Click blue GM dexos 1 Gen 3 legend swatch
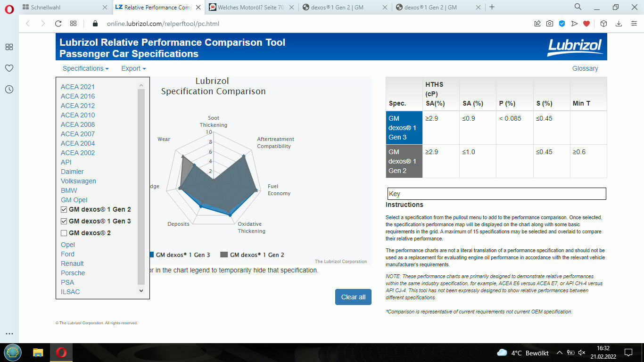644x362 pixels. click(x=151, y=255)
